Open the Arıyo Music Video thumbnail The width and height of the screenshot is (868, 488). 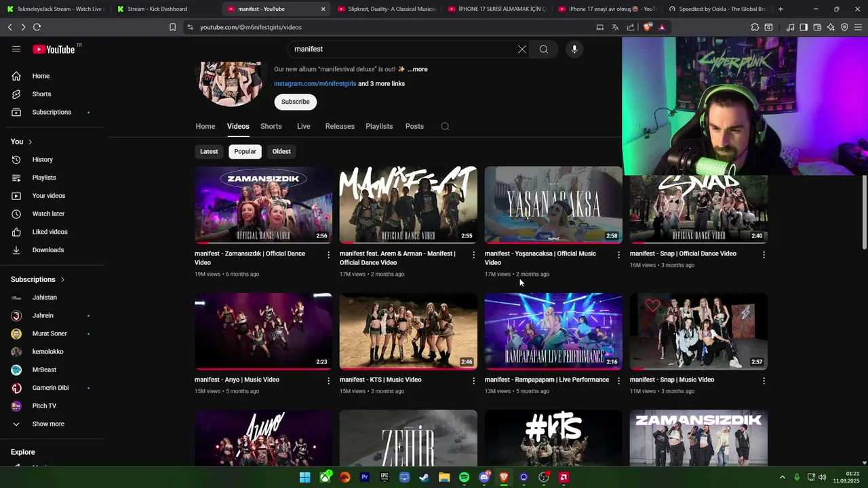pyautogui.click(x=263, y=331)
